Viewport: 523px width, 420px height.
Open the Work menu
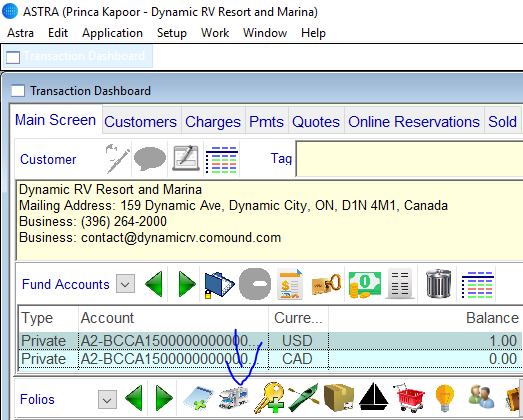[215, 33]
